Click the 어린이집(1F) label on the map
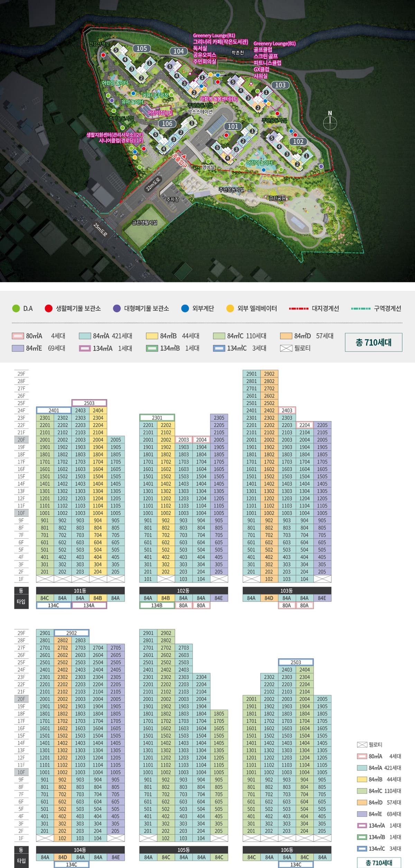The height and width of the screenshot is (868, 415). click(159, 113)
